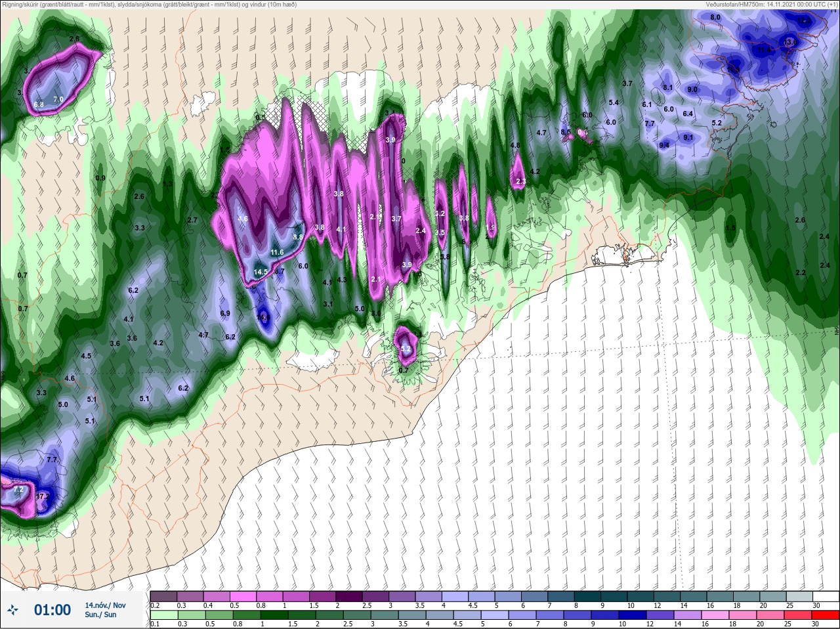Viewport: 840px width, 629px height.
Task: Click the 8.8 value in purple area
Action: [x=298, y=237]
